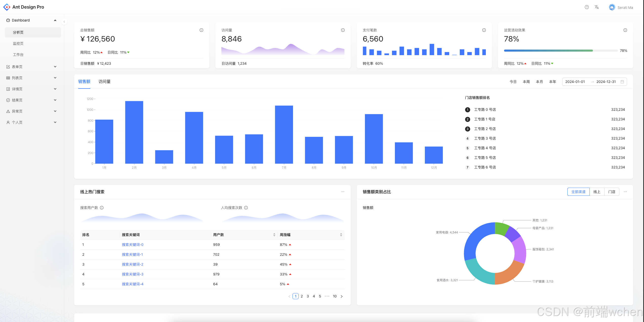This screenshot has width=644, height=322.
Task: Switch to the 访问量 tab
Action: (x=104, y=81)
